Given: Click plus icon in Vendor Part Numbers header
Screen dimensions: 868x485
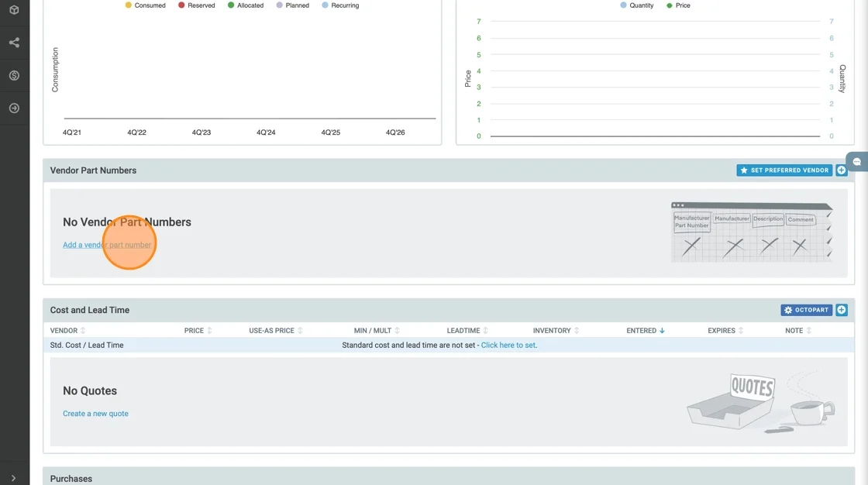Looking at the screenshot, I should tap(842, 170).
